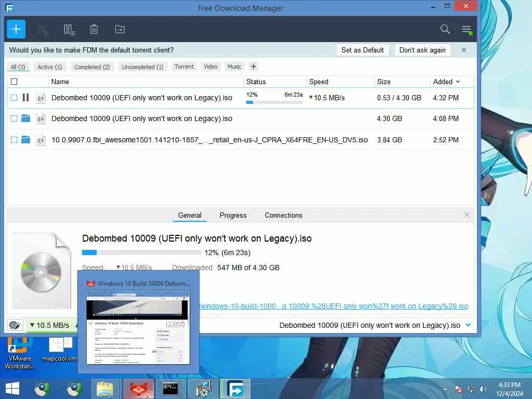
Task: Click the 0.53 / 4.30 GB size cell
Action: (399, 98)
